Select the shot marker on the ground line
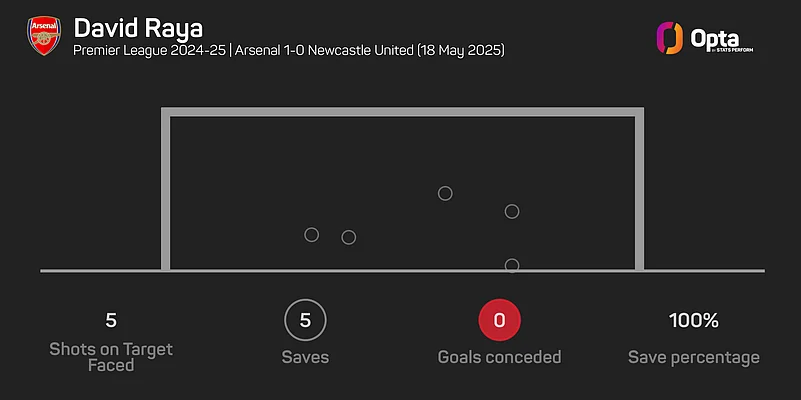801x400 pixels. 512,265
